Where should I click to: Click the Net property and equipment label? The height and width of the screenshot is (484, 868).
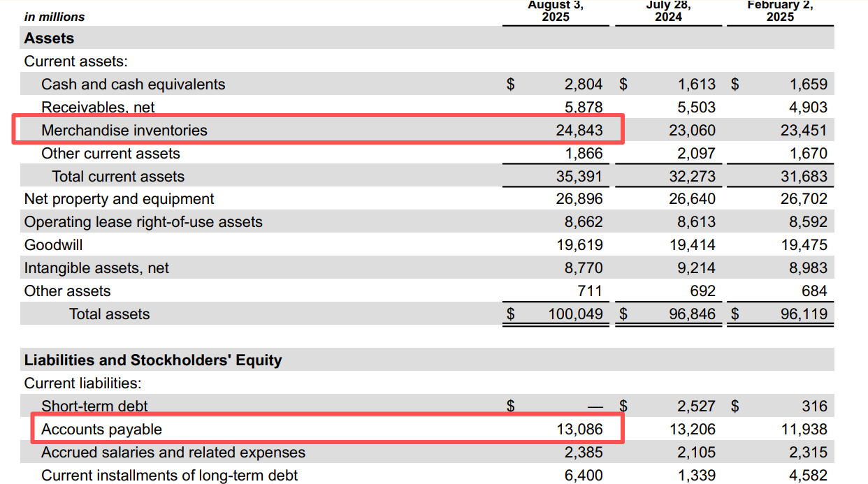119,199
